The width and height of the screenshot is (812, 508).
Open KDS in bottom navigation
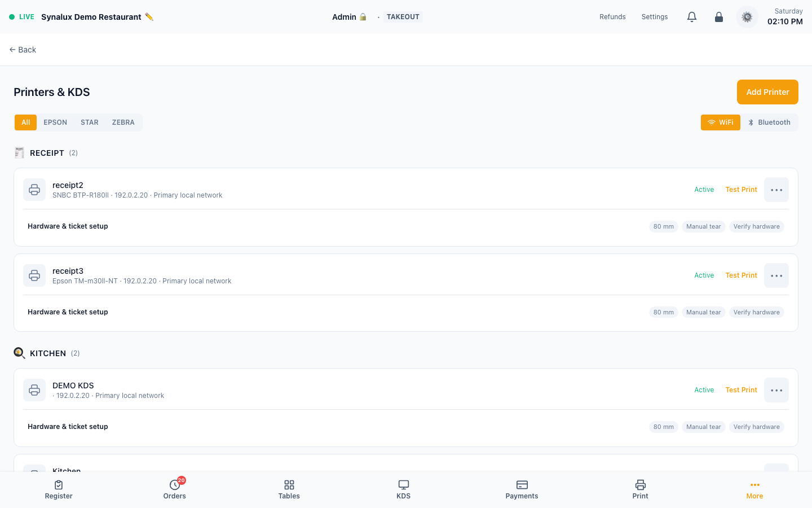click(404, 489)
